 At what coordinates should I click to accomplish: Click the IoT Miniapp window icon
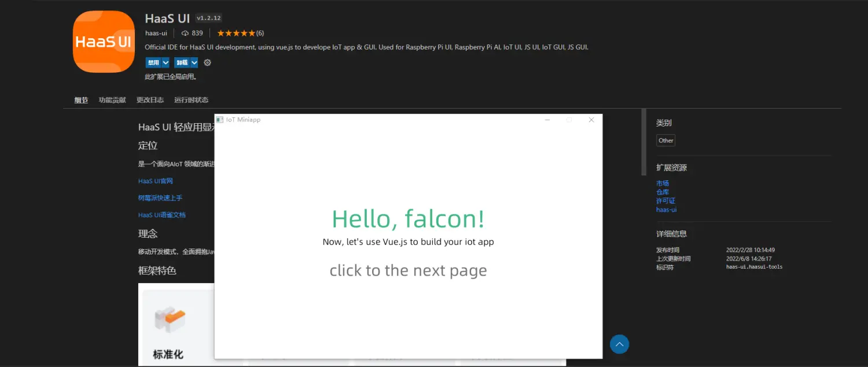[x=219, y=120]
